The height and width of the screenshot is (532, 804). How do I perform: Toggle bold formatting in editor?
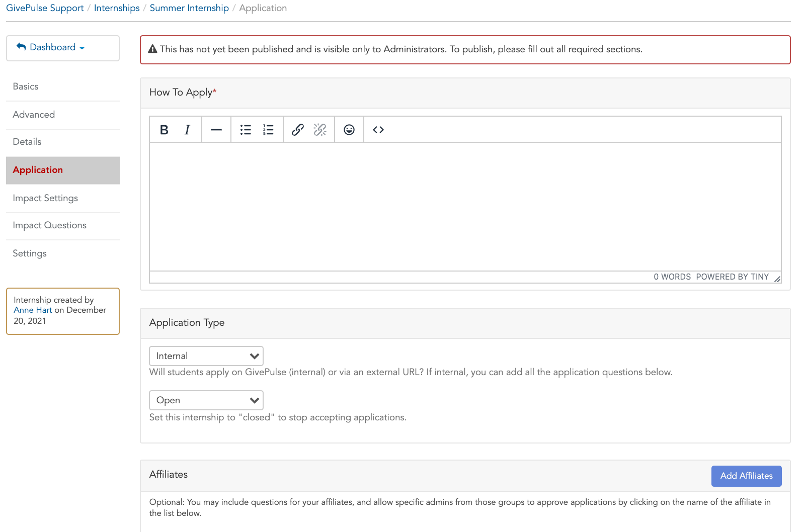click(x=164, y=130)
